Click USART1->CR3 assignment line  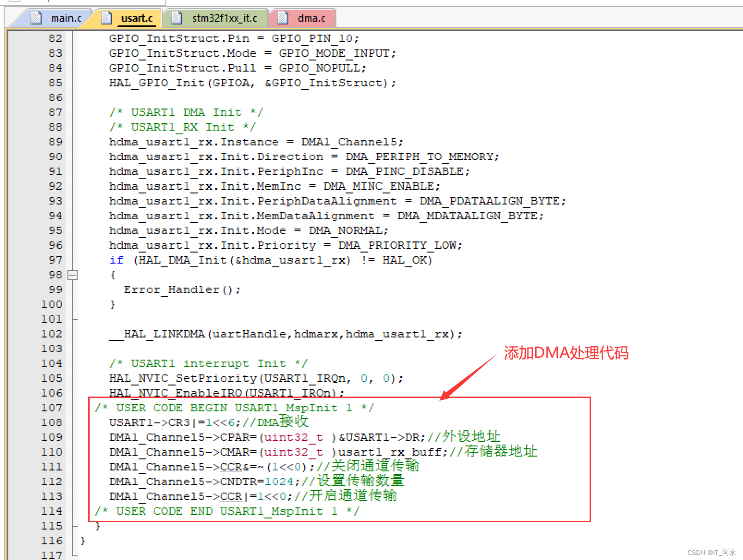pos(208,422)
